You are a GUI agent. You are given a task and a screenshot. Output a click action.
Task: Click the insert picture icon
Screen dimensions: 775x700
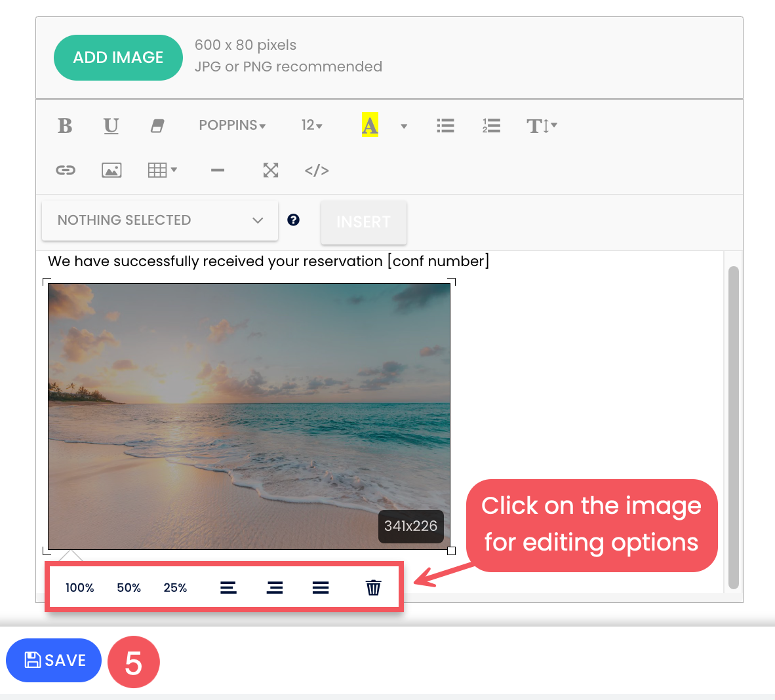(111, 170)
